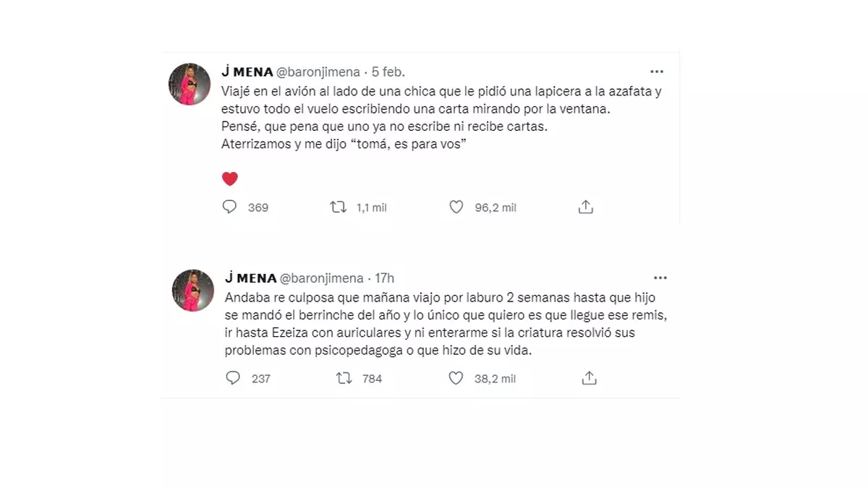Like the tweet with 96,2 mil likes
Image resolution: width=868 pixels, height=488 pixels.
[x=456, y=207]
